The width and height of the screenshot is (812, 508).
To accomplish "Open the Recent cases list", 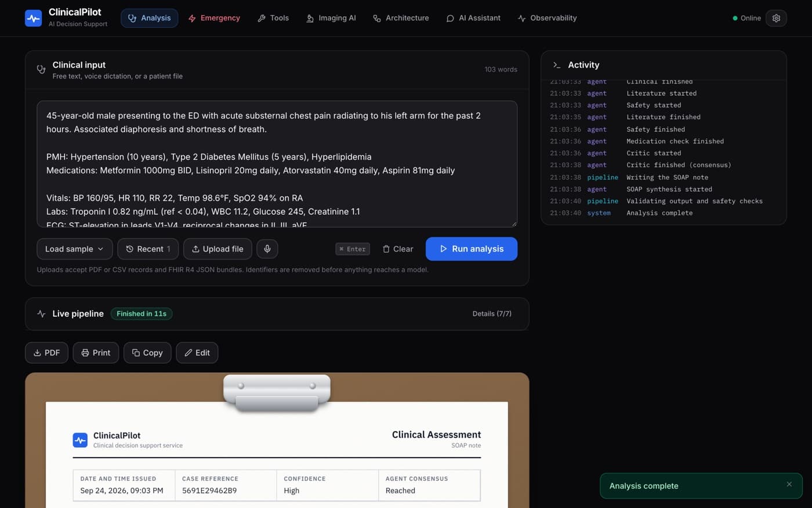I will (148, 248).
